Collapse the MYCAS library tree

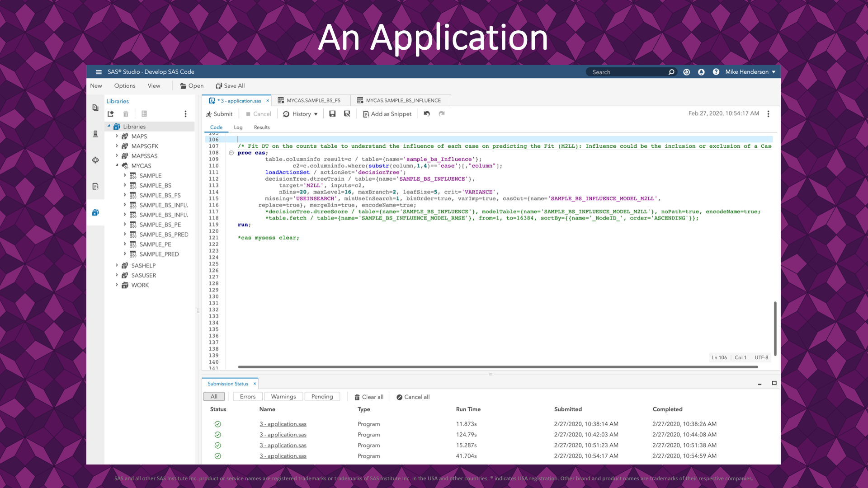(117, 166)
